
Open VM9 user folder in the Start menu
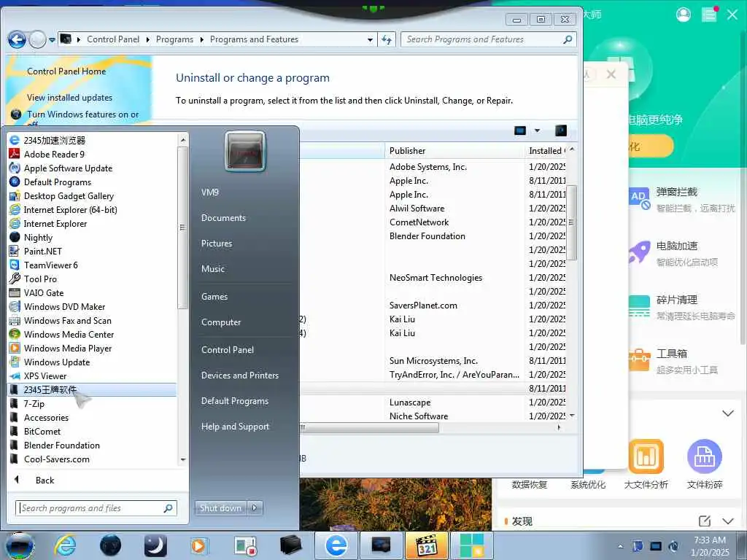click(209, 192)
